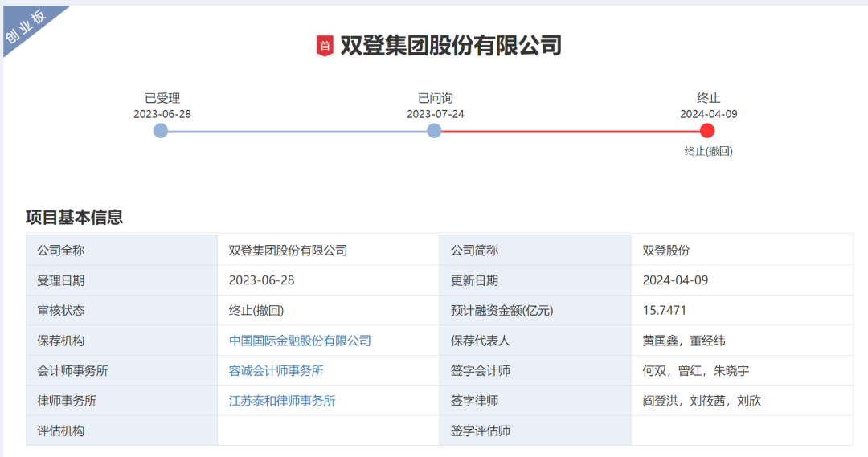Click the 阎登洪，刘筱茜，刘欣 signing lawyers cell
Viewport: 868px width, 457px height.
click(x=701, y=400)
